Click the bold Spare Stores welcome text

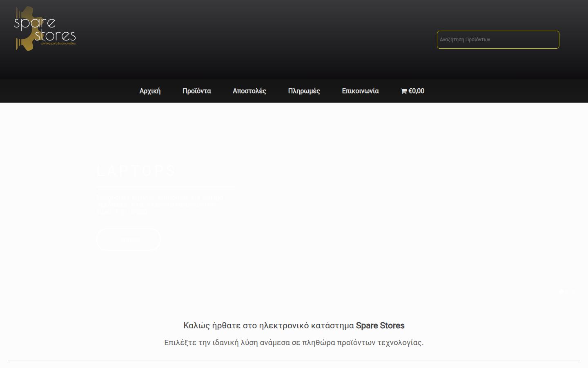coord(380,325)
